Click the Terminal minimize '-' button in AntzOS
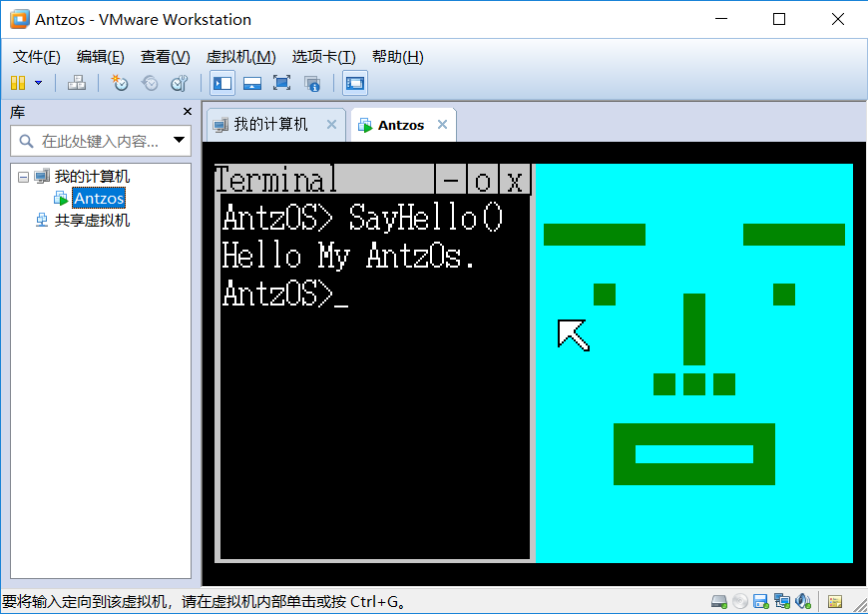Screen dimensions: 868x614 click(451, 180)
